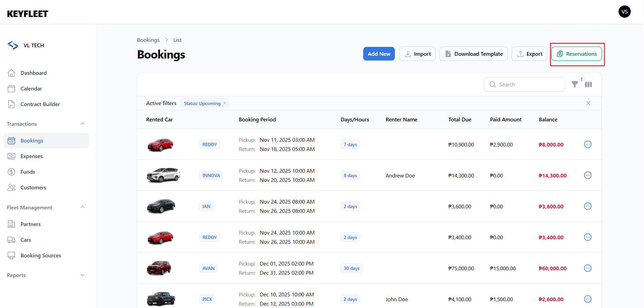Open the Reservations view
The width and height of the screenshot is (644, 308).
tap(576, 54)
